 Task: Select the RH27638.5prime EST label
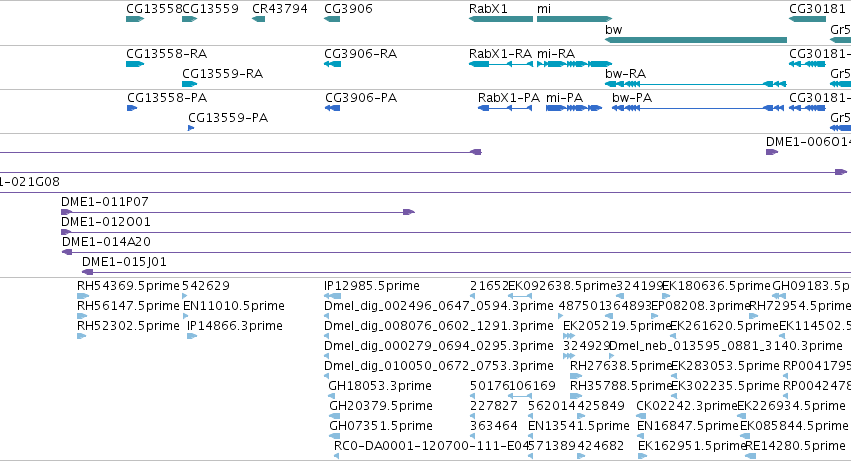click(x=621, y=367)
